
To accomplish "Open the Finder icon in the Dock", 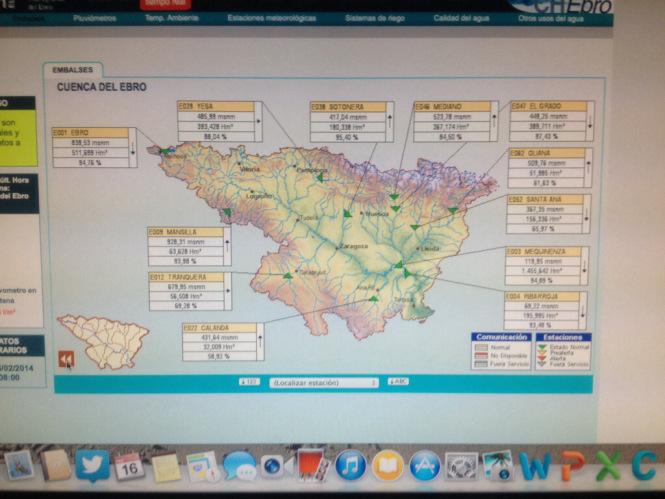I will click(19, 465).
